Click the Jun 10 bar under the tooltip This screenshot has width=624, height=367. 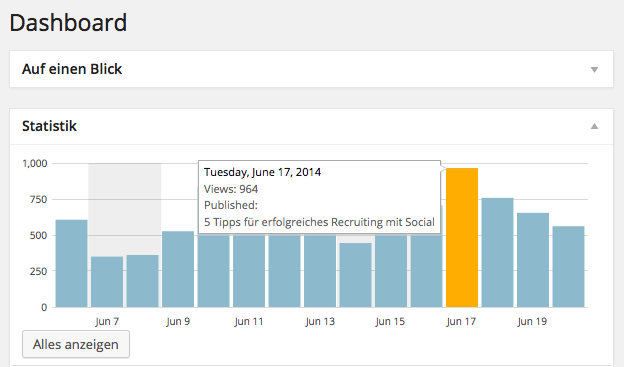pyautogui.click(x=213, y=271)
